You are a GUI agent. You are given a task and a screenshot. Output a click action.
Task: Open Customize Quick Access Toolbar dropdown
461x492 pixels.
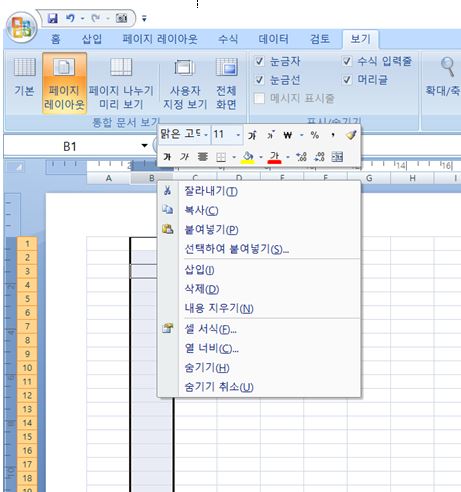tap(144, 19)
